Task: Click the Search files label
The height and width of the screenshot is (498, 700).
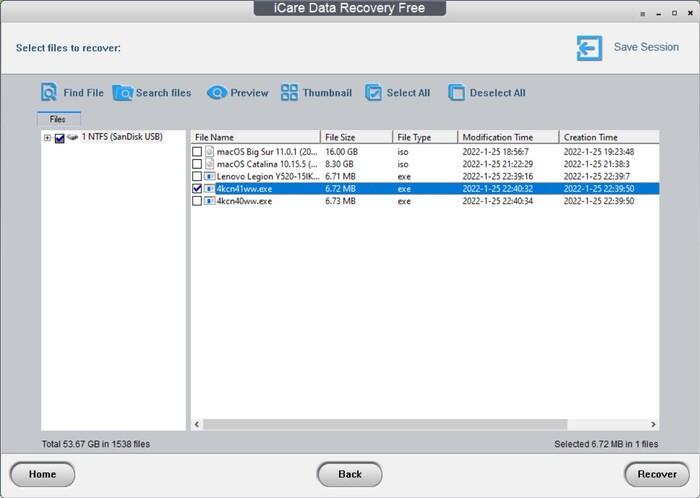Action: click(163, 93)
